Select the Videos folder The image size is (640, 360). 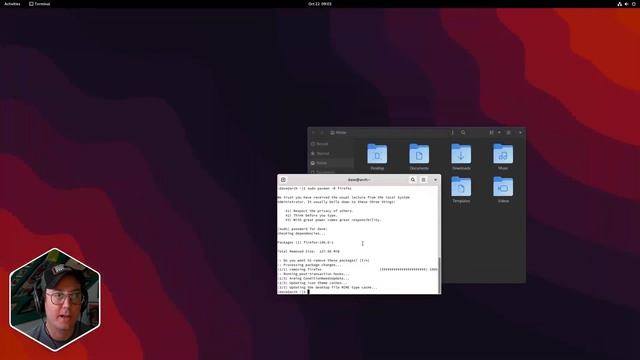[x=503, y=190]
